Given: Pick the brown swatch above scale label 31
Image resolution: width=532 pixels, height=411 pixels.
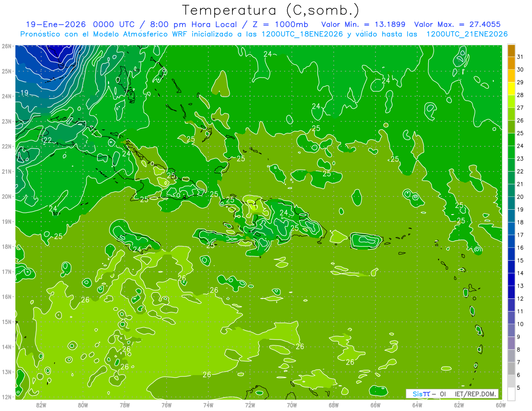Looking at the screenshot, I should click(511, 51).
